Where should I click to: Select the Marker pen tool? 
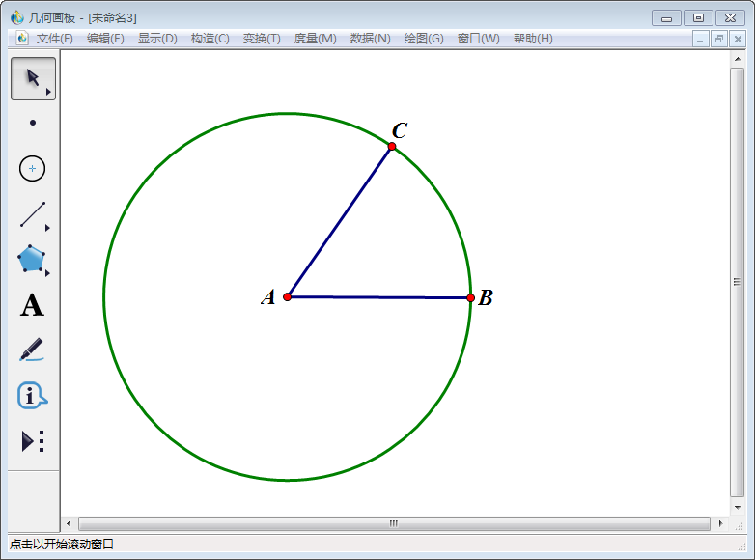point(32,350)
